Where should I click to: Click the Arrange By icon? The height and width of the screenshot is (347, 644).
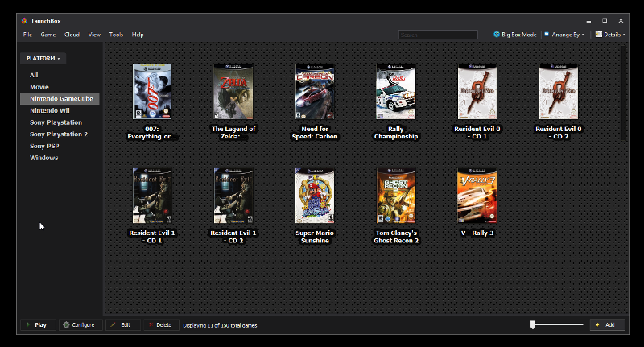(x=547, y=35)
